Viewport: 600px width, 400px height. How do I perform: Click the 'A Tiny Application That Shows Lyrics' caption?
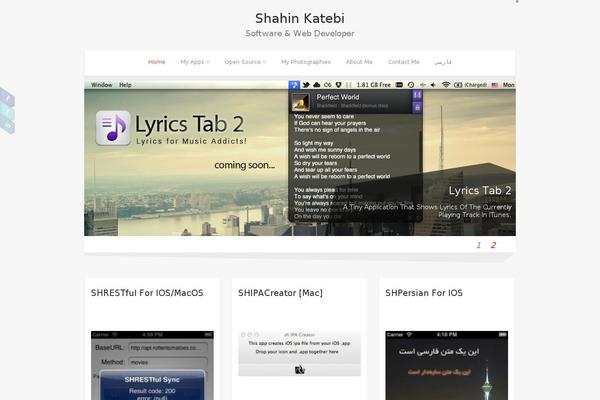[x=427, y=211]
